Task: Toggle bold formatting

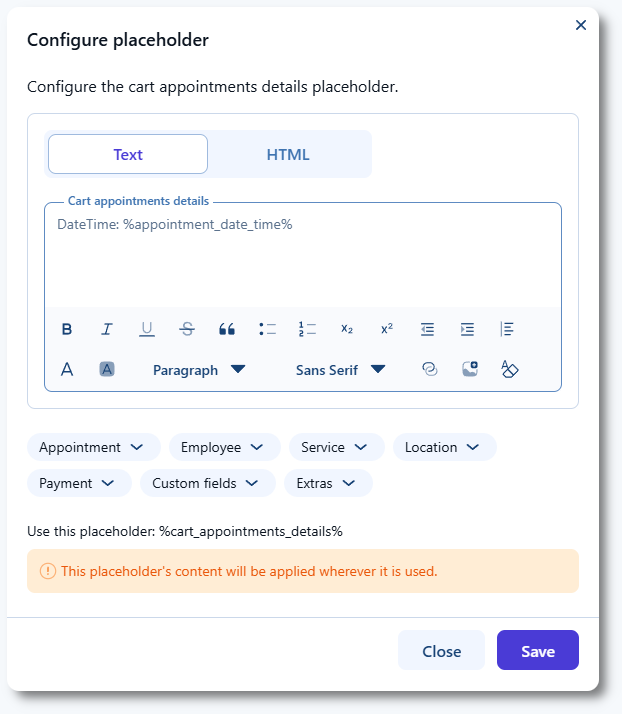Action: coord(67,329)
